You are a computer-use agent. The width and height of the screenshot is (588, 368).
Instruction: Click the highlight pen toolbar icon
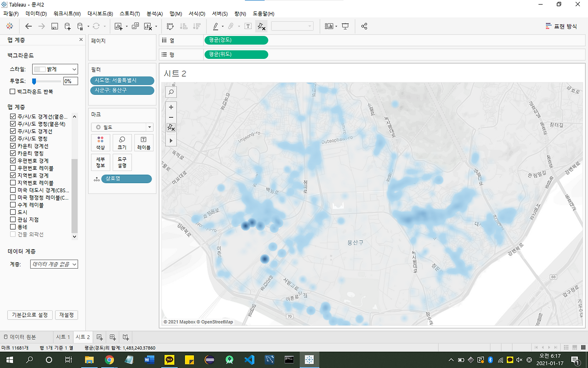215,26
